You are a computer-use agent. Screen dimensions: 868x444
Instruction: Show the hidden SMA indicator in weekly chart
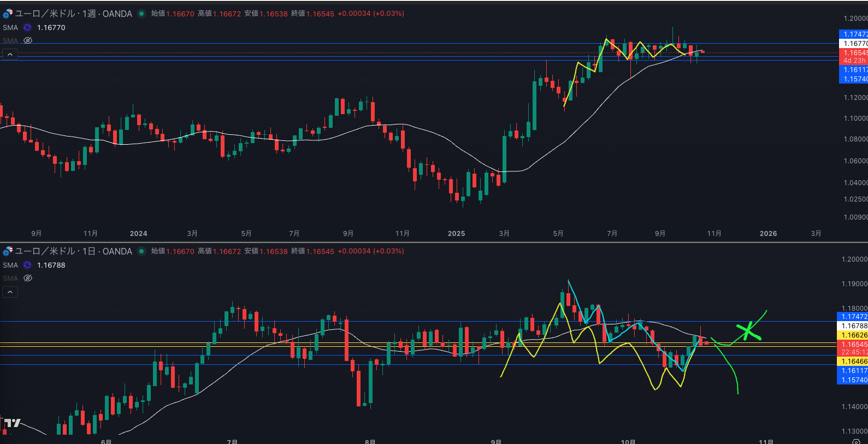coord(28,40)
